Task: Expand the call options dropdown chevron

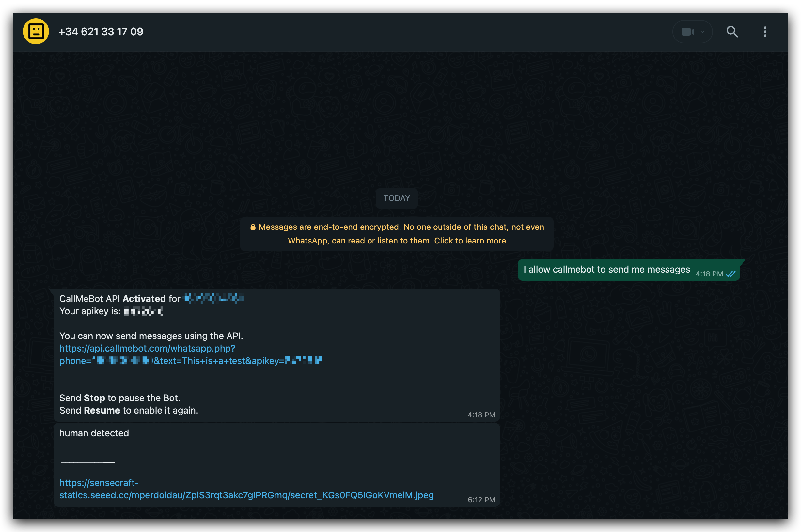Action: click(703, 32)
